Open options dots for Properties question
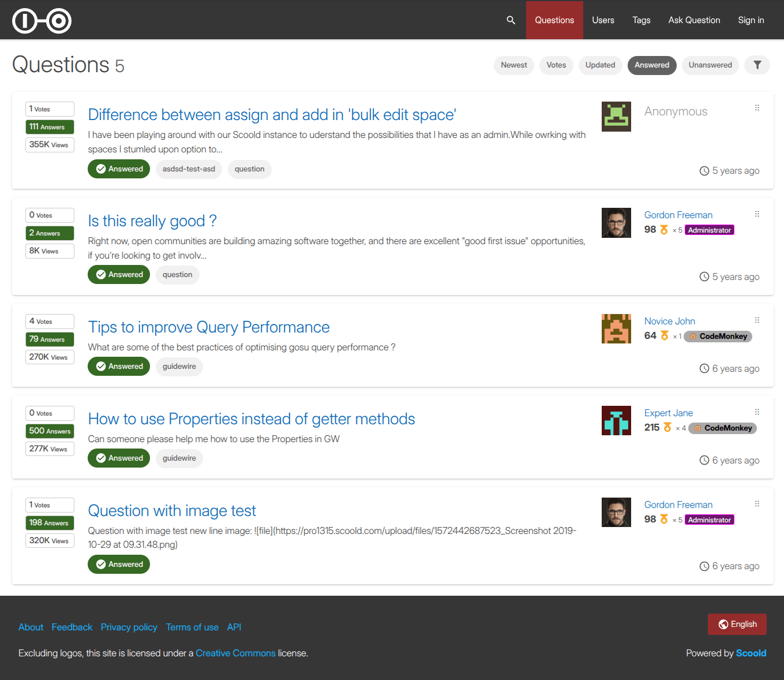 click(757, 412)
